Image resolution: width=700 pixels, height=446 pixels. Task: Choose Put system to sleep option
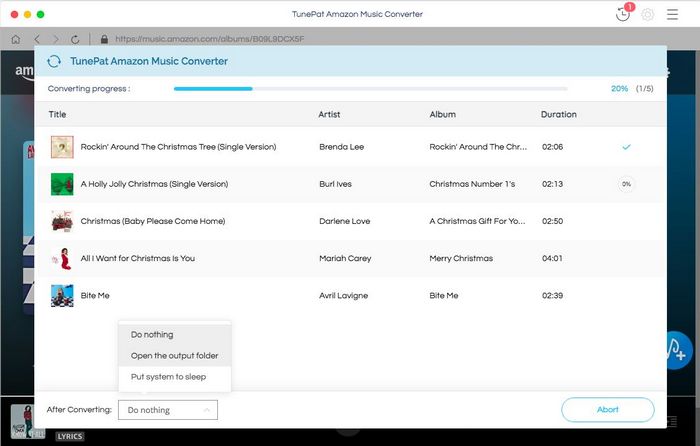click(x=175, y=377)
